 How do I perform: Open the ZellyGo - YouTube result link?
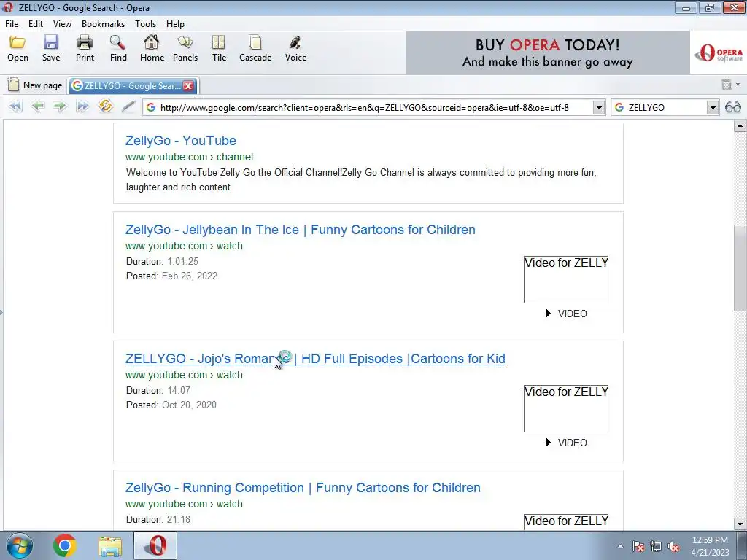[181, 141]
